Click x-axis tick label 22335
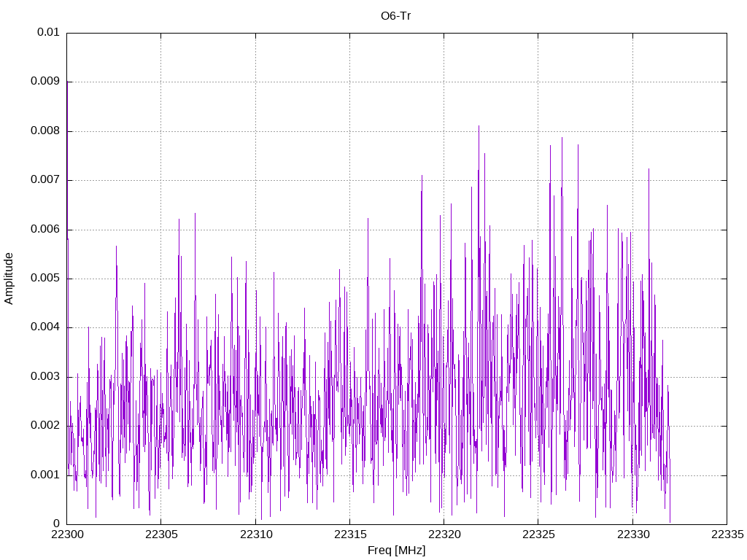This screenshot has width=747, height=560. [727, 534]
